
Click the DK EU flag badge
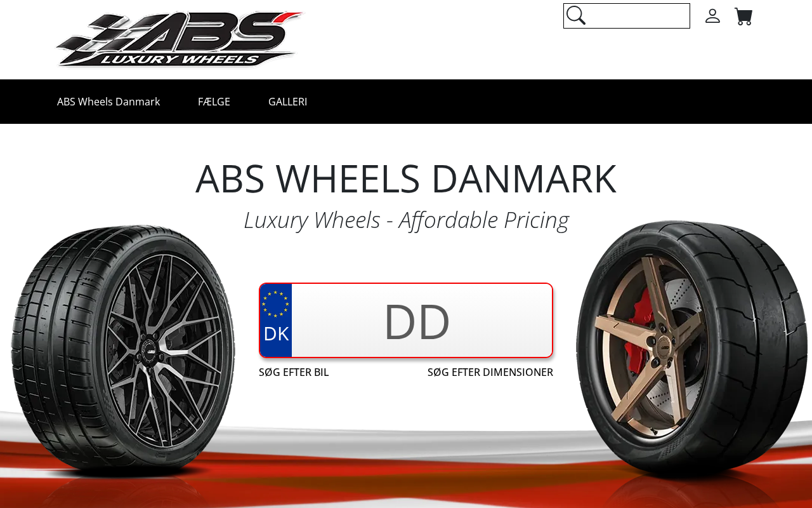click(276, 320)
